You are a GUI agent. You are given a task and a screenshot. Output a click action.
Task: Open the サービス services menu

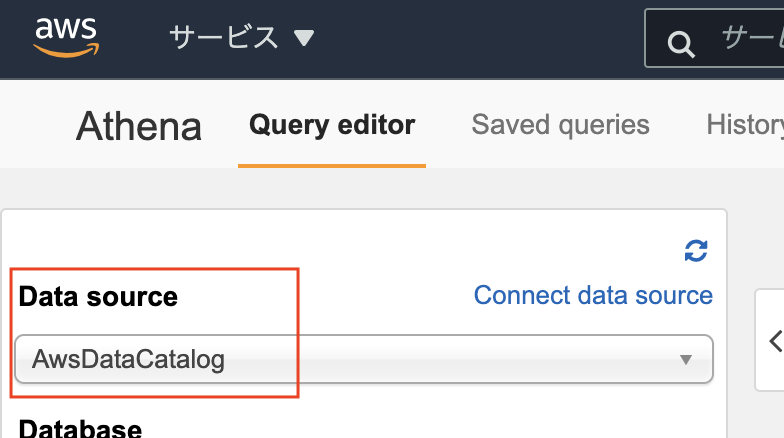pos(242,38)
